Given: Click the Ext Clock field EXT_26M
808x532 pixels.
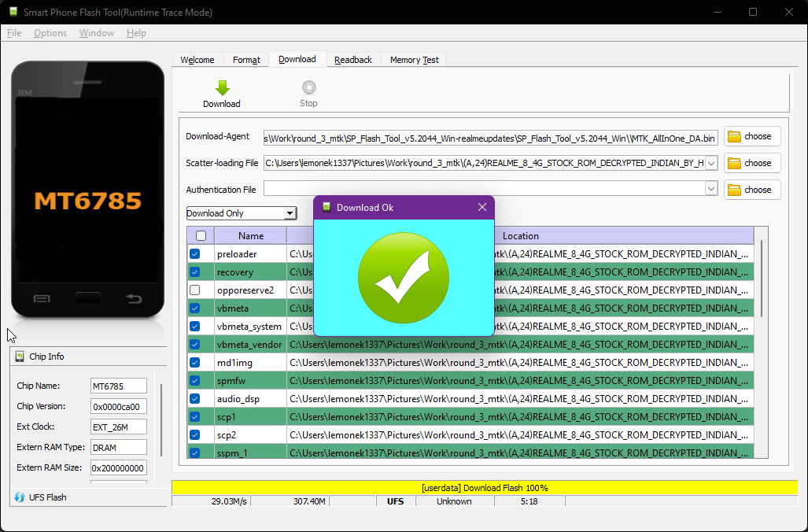Looking at the screenshot, I should [119, 427].
